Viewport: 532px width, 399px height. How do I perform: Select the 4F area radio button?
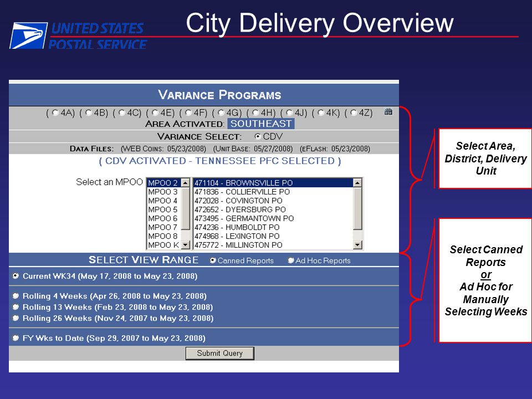pyautogui.click(x=188, y=112)
